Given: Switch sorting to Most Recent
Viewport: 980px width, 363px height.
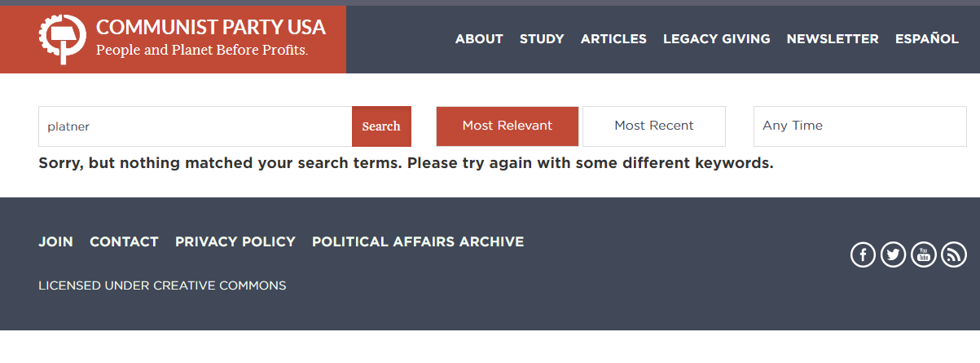Looking at the screenshot, I should point(653,126).
